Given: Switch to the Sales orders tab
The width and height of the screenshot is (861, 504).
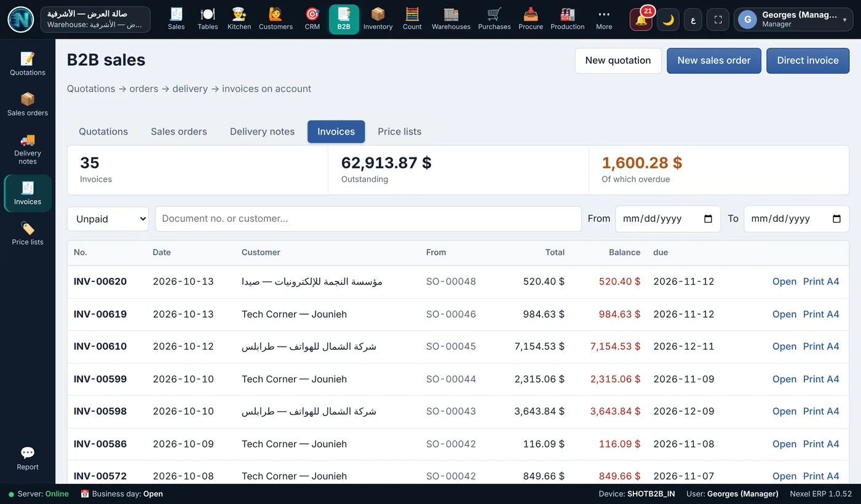Looking at the screenshot, I should pyautogui.click(x=179, y=132).
